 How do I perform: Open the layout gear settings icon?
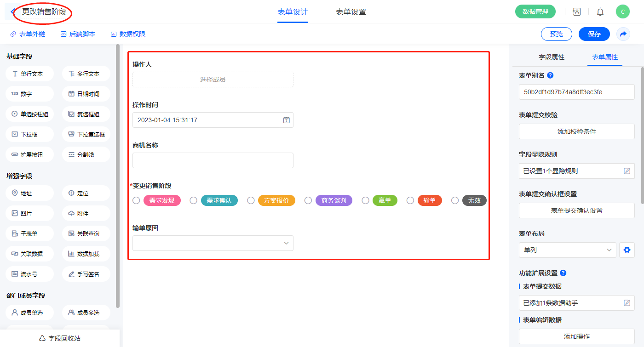pyautogui.click(x=626, y=250)
